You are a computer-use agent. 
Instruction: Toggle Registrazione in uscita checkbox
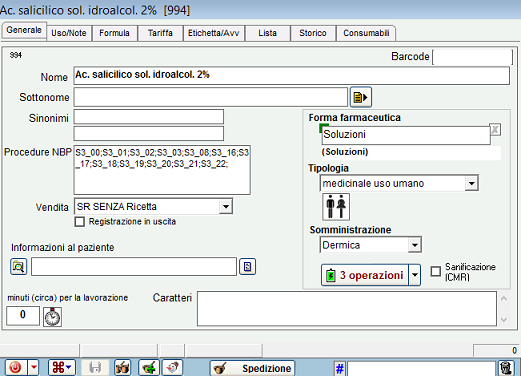pos(80,222)
